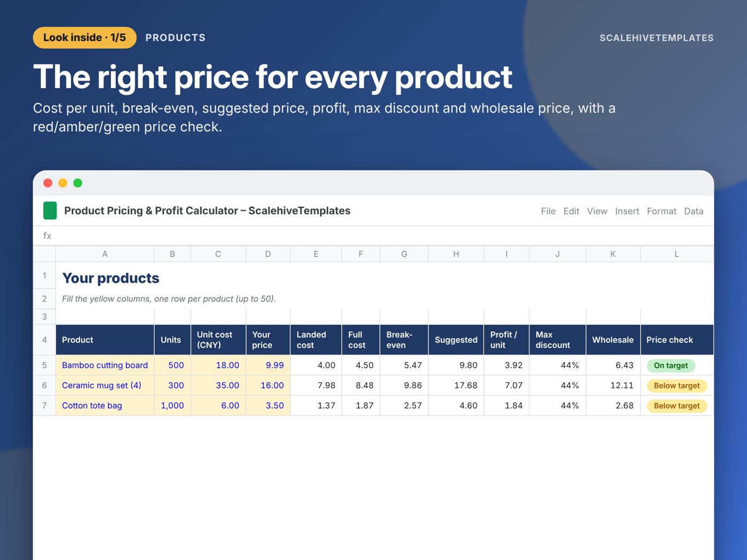The image size is (747, 560).
Task: Click the "Max discount" header cell
Action: click(x=558, y=340)
